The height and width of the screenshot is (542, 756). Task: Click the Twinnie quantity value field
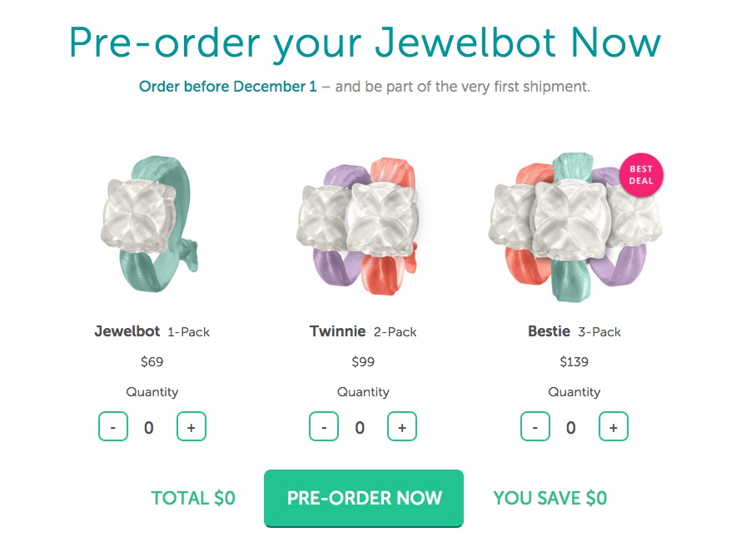(360, 428)
